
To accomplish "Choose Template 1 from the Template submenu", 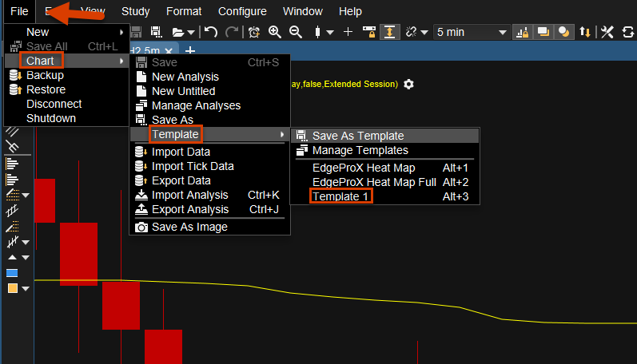I will (341, 196).
